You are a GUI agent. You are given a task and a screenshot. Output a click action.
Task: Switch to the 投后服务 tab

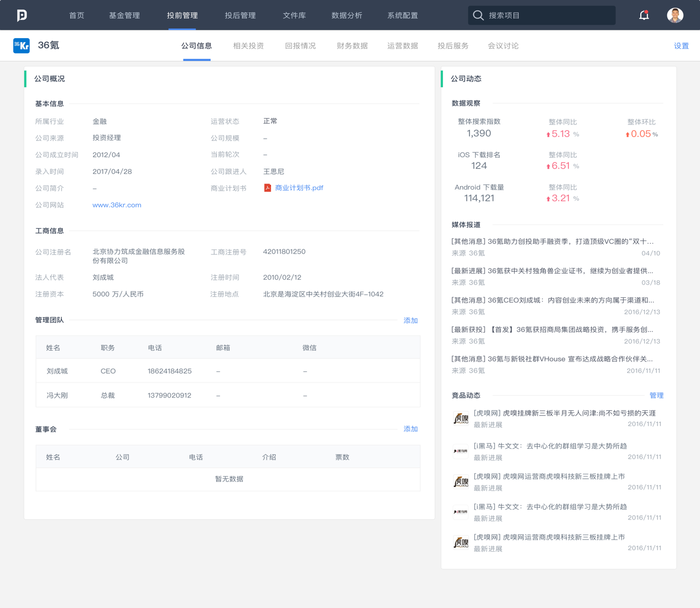tap(453, 46)
